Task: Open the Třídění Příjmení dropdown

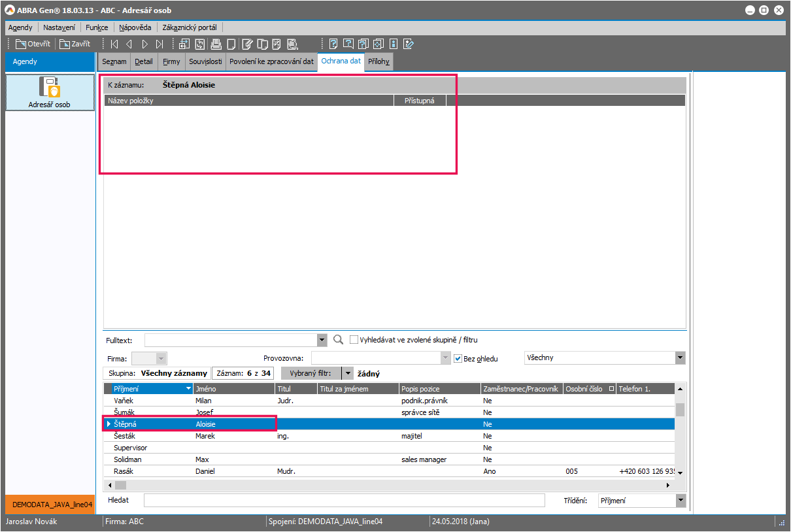Action: coord(680,501)
